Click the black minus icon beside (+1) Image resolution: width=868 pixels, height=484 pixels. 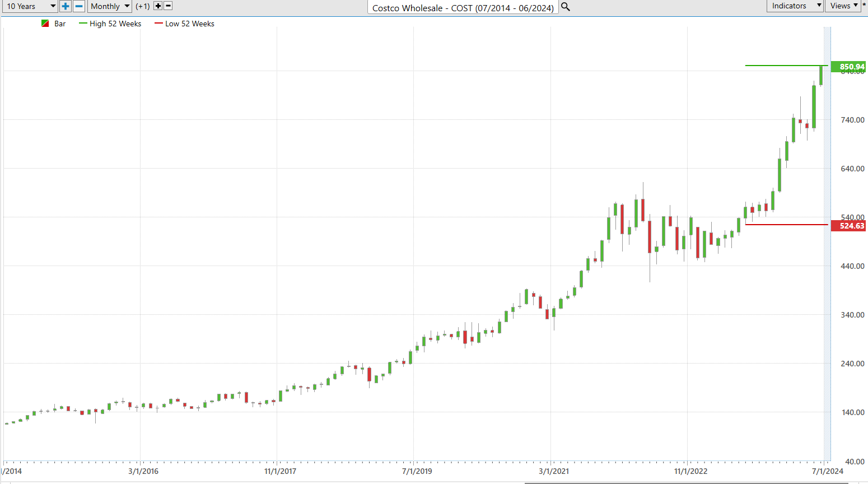168,6
